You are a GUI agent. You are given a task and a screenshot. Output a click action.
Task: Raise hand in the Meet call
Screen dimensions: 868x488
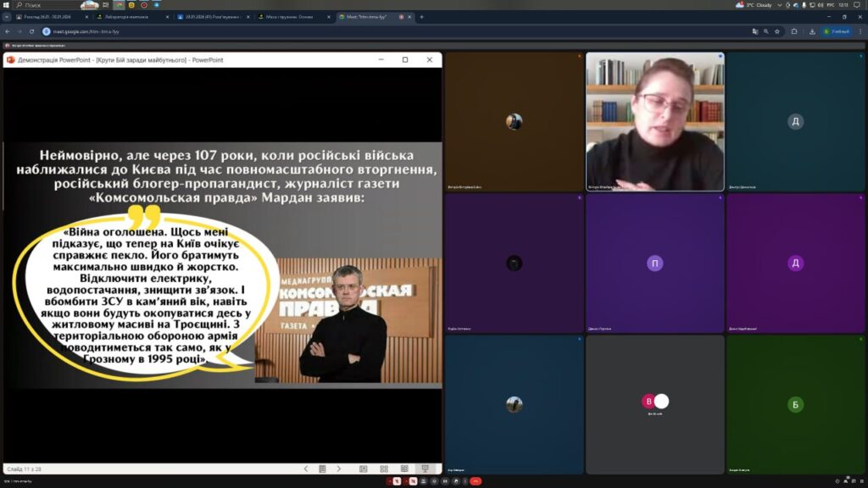[x=455, y=480]
